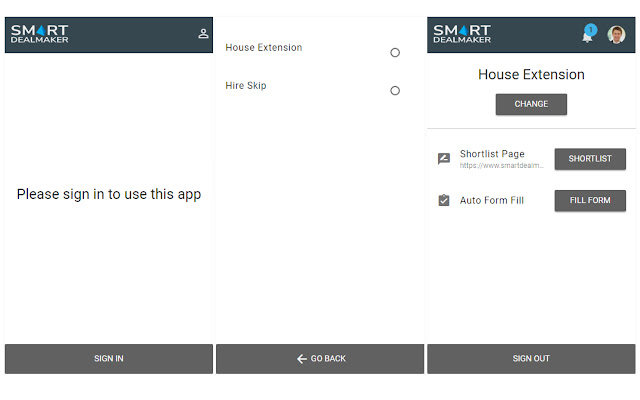Click the Shortlist Page comment icon
The height and width of the screenshot is (400, 640).
pos(444,159)
